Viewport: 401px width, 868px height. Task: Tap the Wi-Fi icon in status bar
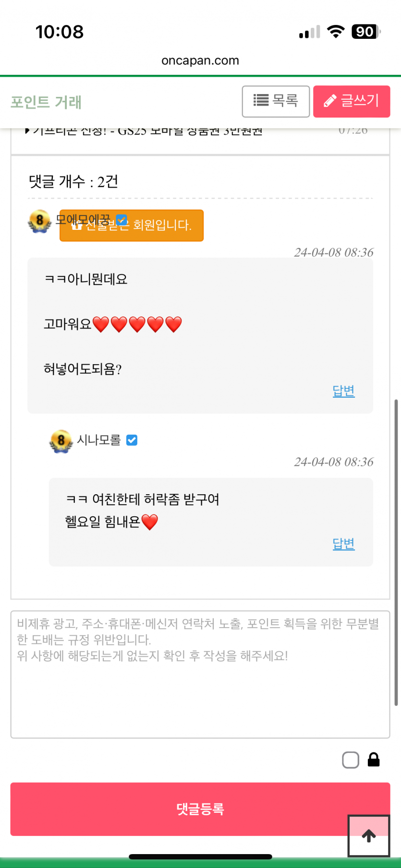pyautogui.click(x=336, y=32)
